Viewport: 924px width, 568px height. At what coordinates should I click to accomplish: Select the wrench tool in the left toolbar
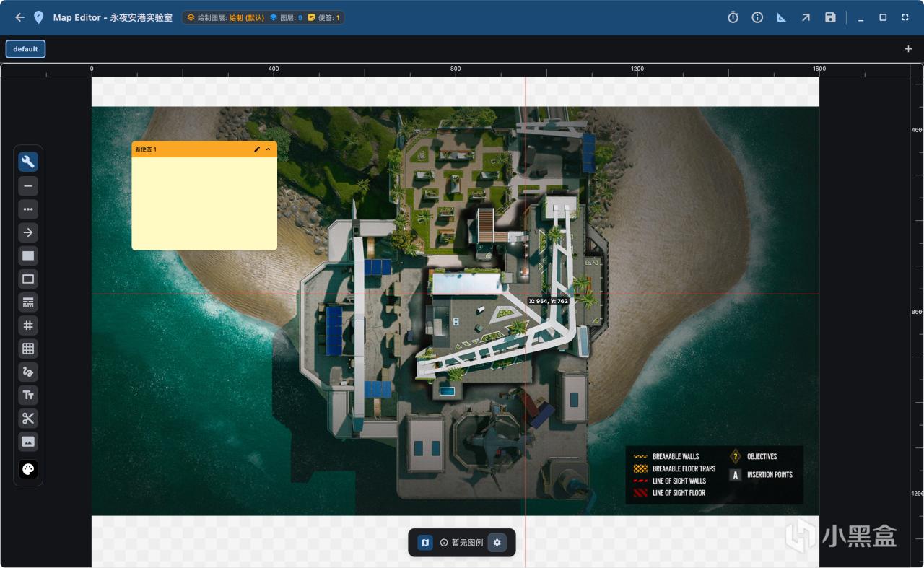(28, 162)
